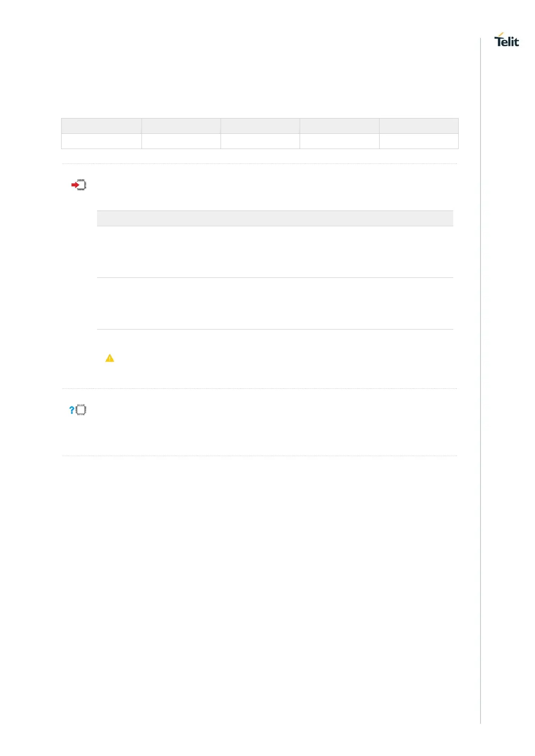The height and width of the screenshot is (756, 535).
Task: Select fourth gray header cell of top table
Action: 339,126
